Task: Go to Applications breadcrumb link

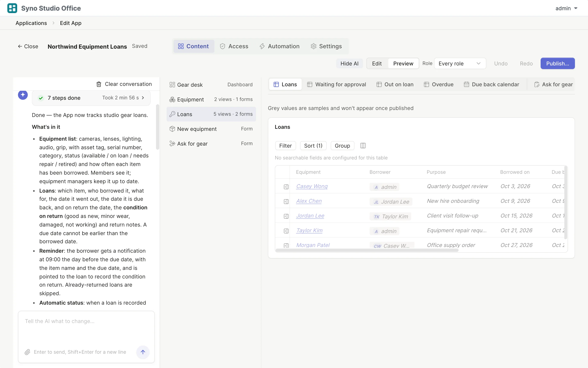Action: click(31, 23)
